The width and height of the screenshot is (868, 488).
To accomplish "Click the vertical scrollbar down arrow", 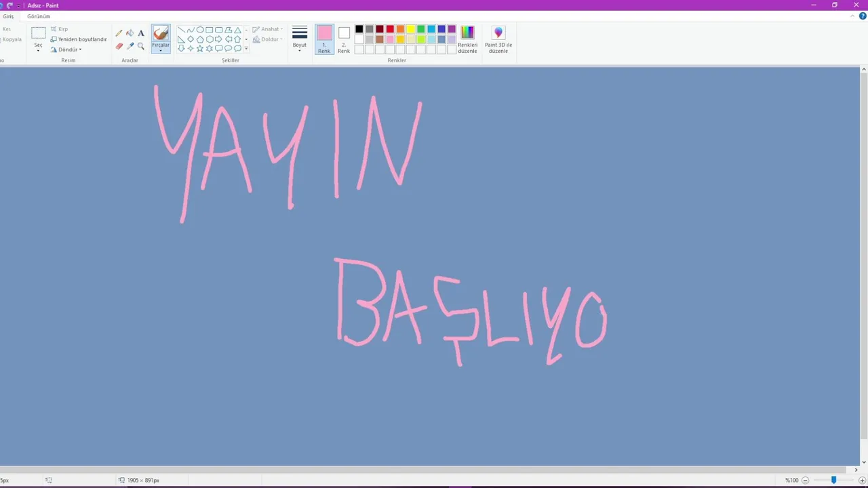I will click(x=864, y=462).
